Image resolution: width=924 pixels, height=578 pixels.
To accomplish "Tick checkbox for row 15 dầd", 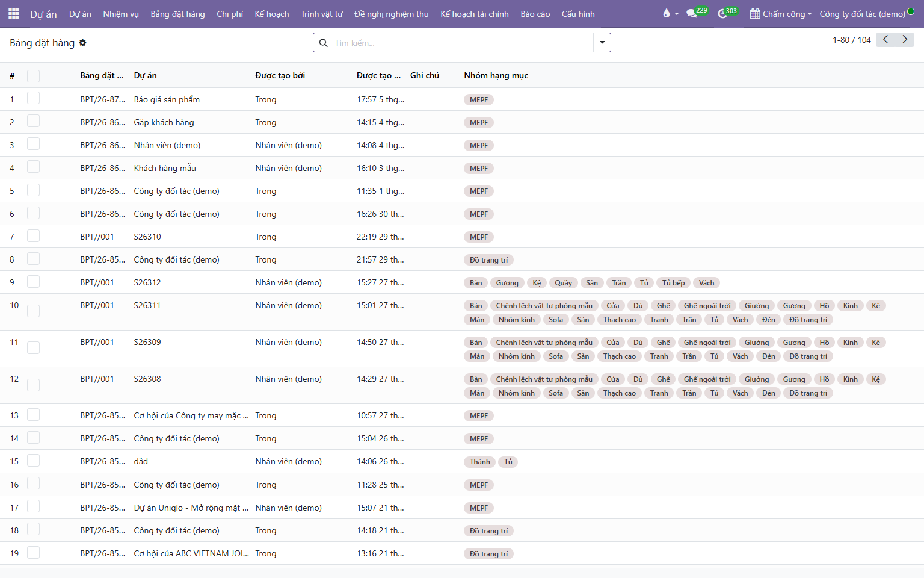I will pyautogui.click(x=33, y=461).
